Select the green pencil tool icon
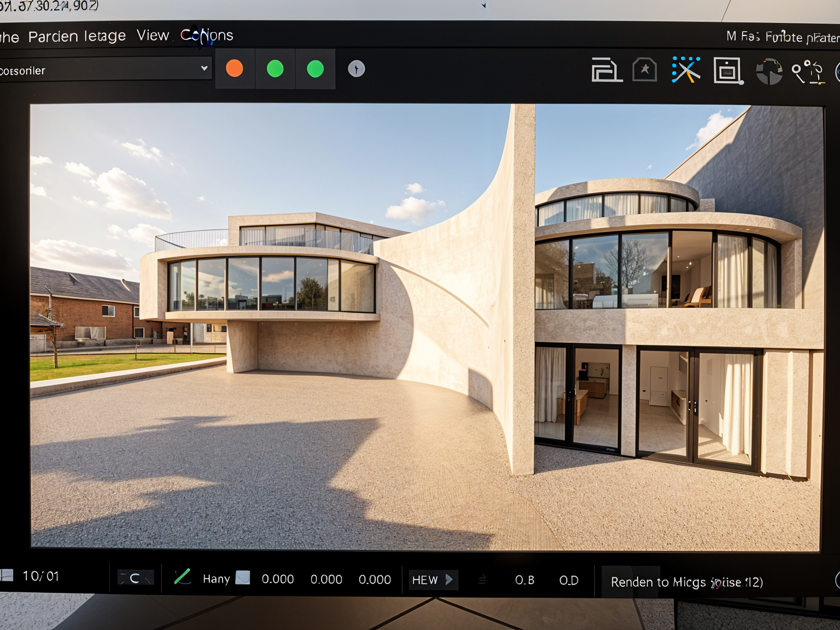 point(182,577)
